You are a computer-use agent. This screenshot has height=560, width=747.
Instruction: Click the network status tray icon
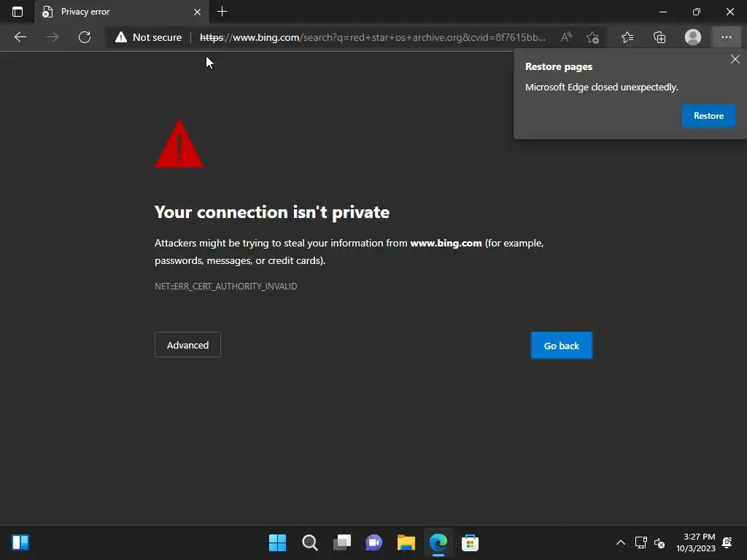tap(640, 542)
